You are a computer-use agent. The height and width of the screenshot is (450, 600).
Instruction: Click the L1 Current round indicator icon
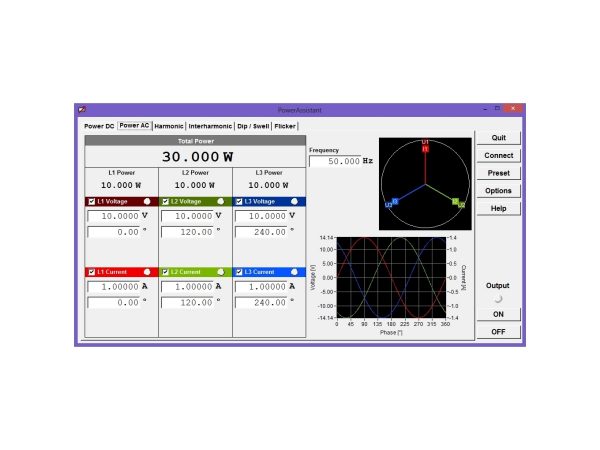tap(147, 271)
